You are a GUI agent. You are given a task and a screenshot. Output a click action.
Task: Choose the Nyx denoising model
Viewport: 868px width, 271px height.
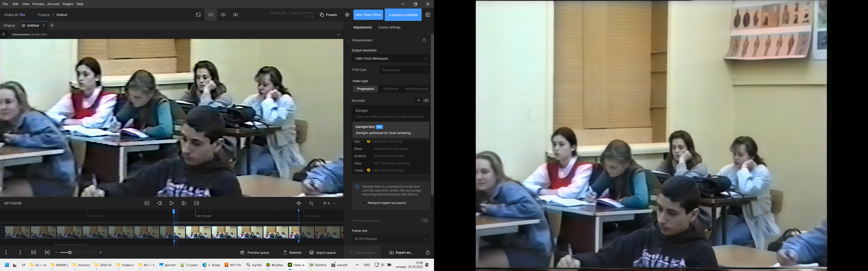coord(391,142)
